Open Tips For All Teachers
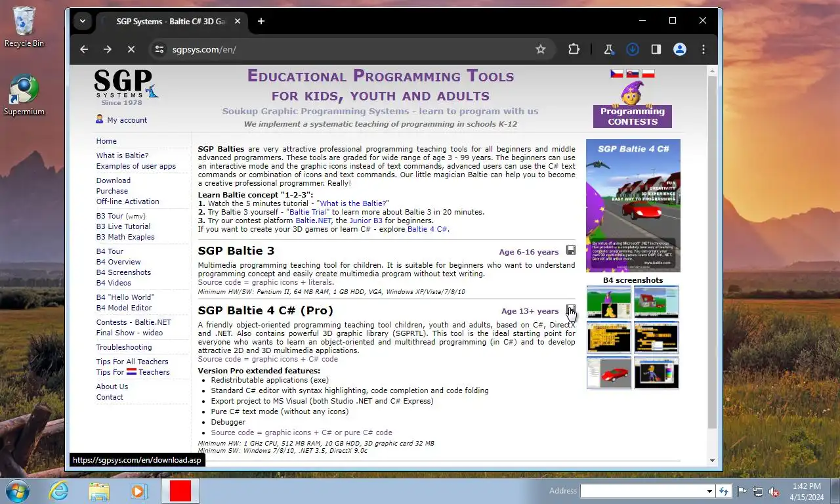This screenshot has height=504, width=840. click(x=132, y=362)
